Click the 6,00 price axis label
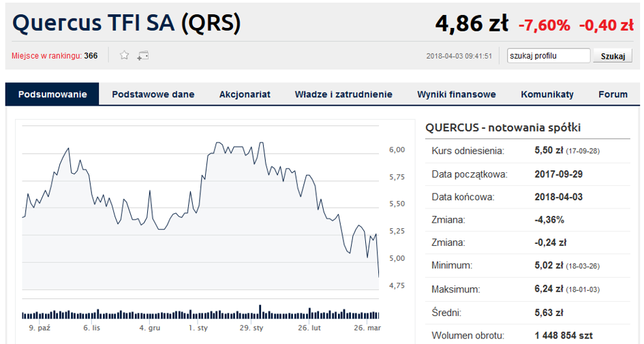The width and height of the screenshot is (644, 344). click(397, 150)
